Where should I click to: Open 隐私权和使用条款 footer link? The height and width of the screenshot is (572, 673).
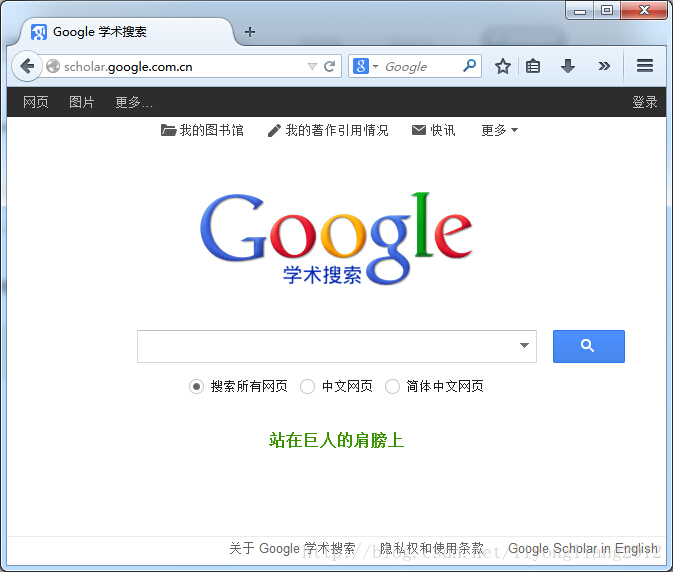click(x=432, y=548)
